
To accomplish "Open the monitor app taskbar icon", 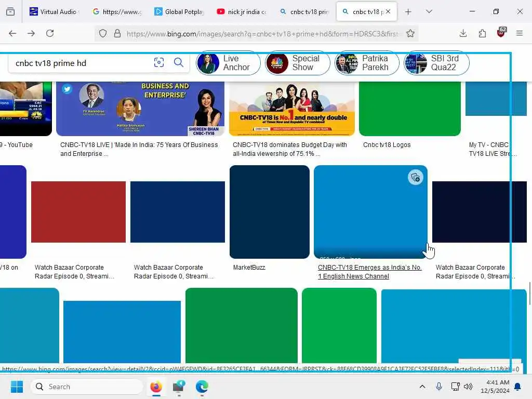I will tap(179, 387).
